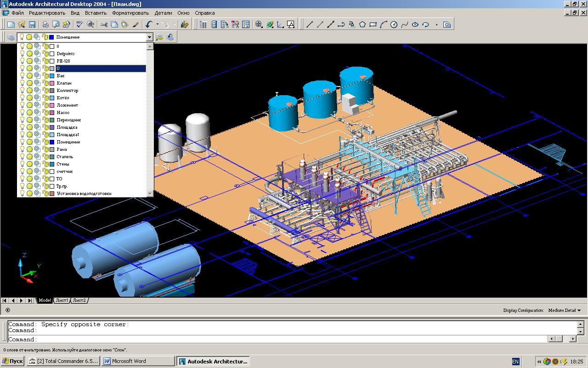Click the layer list scroll-up arrow

[150, 46]
